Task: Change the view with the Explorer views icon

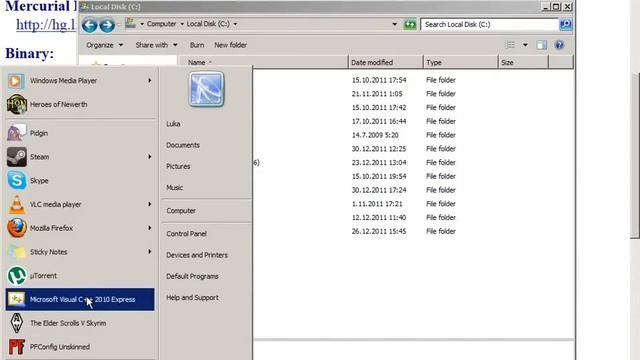Action: click(510, 45)
